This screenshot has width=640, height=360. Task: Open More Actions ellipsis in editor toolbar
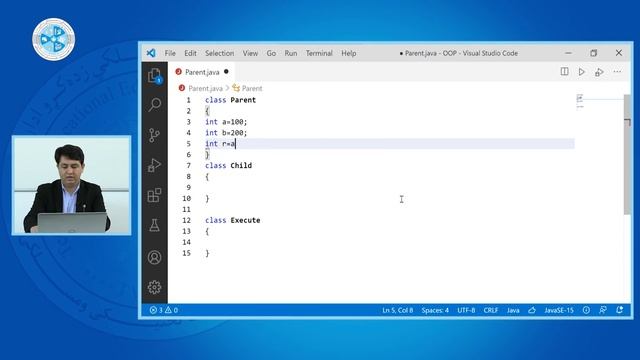(617, 72)
